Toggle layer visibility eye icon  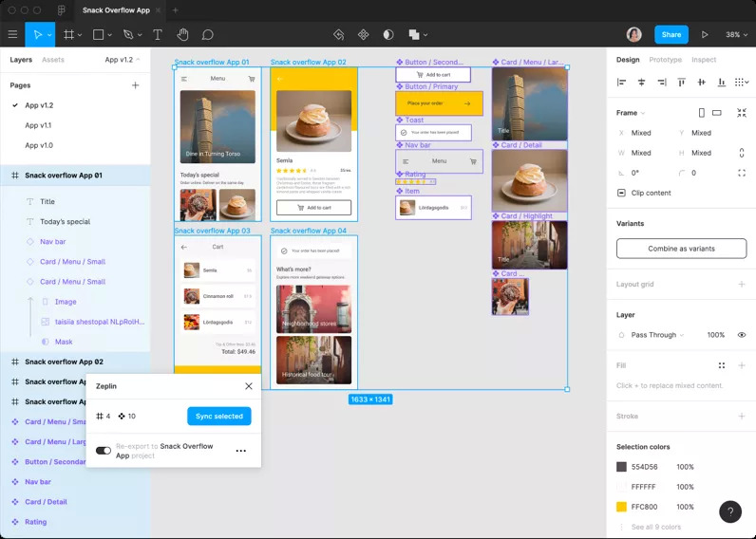point(742,335)
